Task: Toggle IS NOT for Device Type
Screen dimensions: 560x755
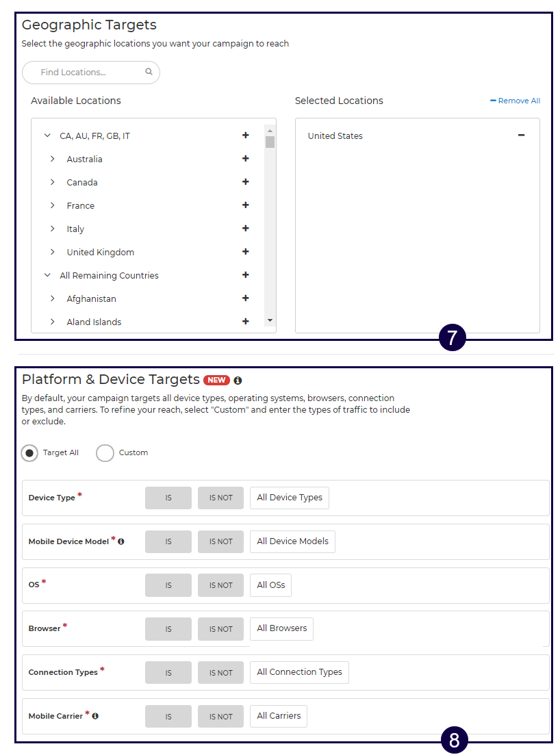Action: [220, 498]
